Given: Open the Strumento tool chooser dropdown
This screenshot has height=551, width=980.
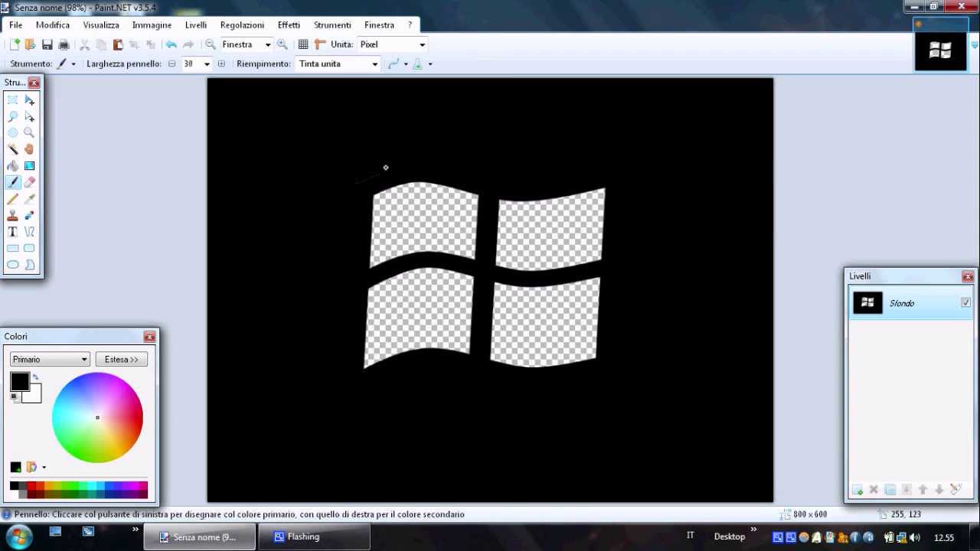Looking at the screenshot, I should 73,64.
